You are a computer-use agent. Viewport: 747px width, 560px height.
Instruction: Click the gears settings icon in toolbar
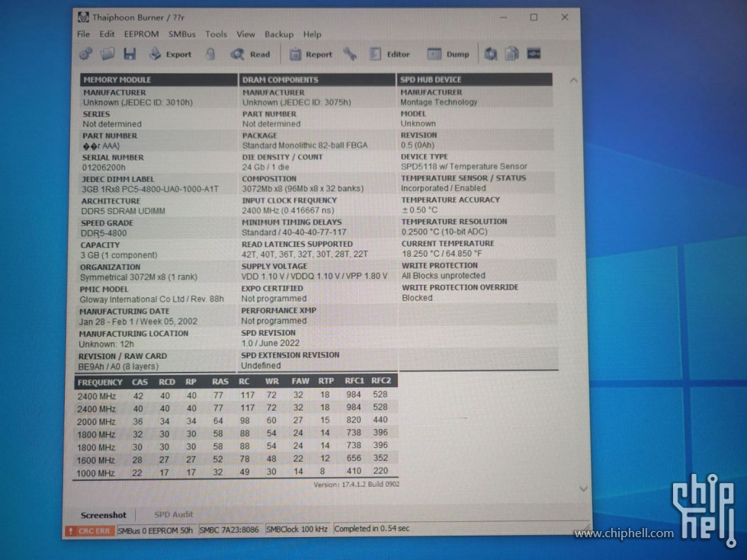[x=85, y=54]
